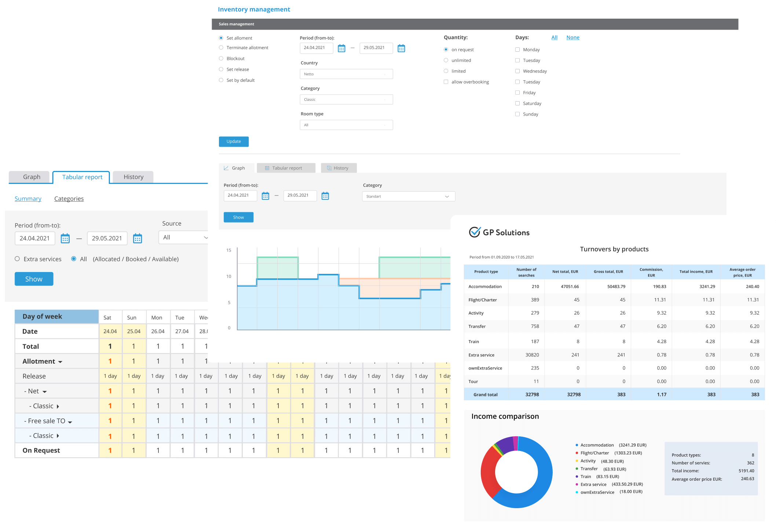The width and height of the screenshot is (776, 532).
Task: Open calendar next to Graph period 24.04.2021
Action: pyautogui.click(x=266, y=196)
